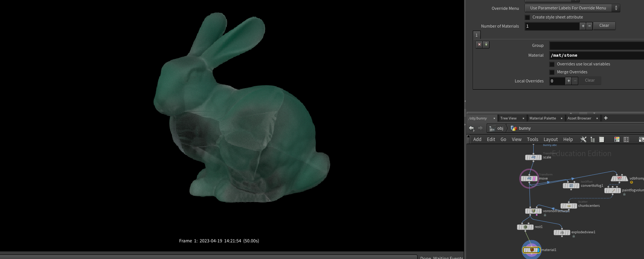The image size is (644, 259).
Task: Toggle the lock under voronoifracture1 node
Action: point(545,215)
